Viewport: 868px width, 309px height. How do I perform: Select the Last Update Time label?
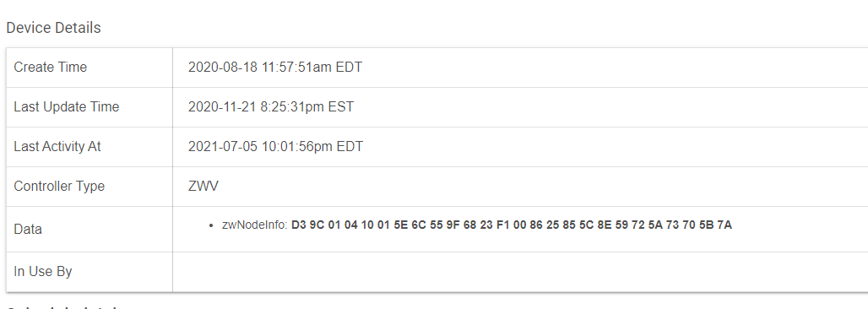pos(67,107)
